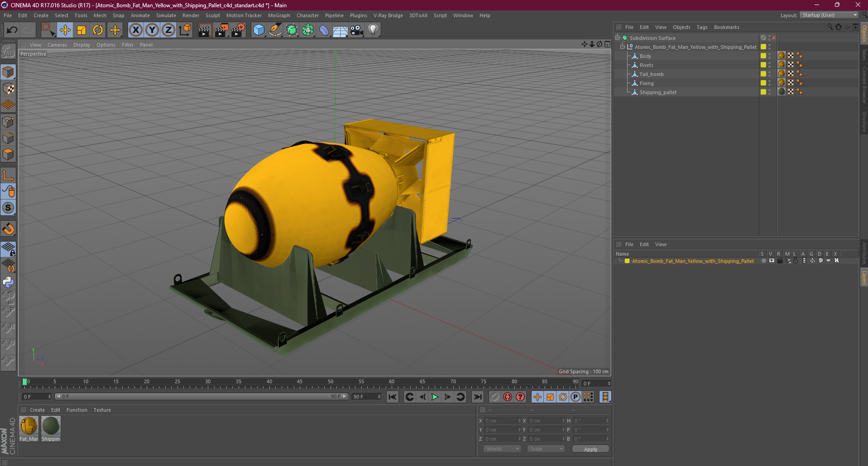The image size is (868, 466).
Task: Switch to Texture mode icon
Action: pos(8,89)
